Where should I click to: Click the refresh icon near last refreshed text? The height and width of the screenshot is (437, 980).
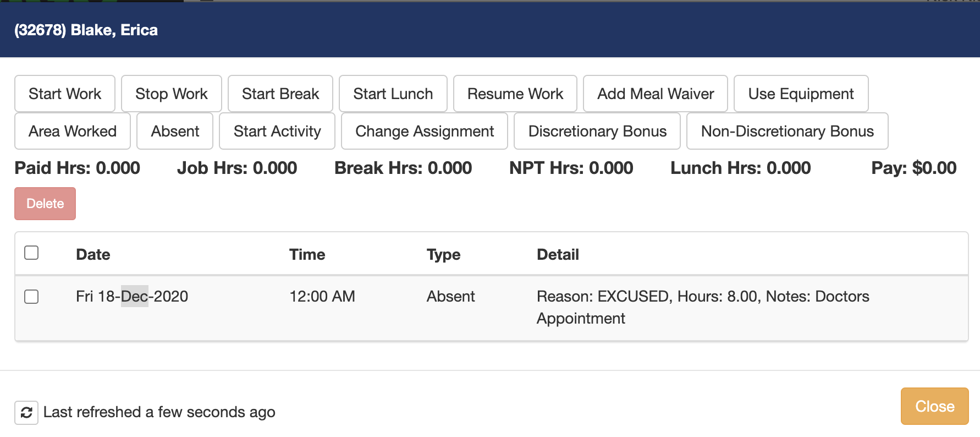[27, 412]
